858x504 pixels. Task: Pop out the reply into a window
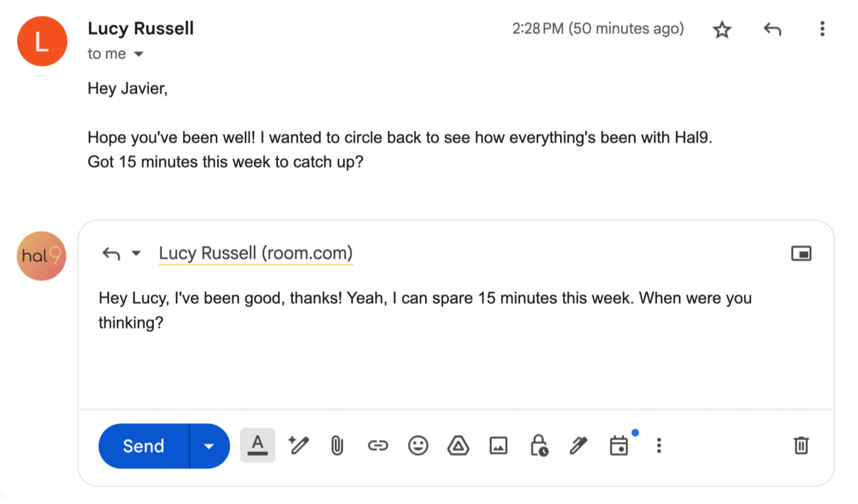click(800, 254)
